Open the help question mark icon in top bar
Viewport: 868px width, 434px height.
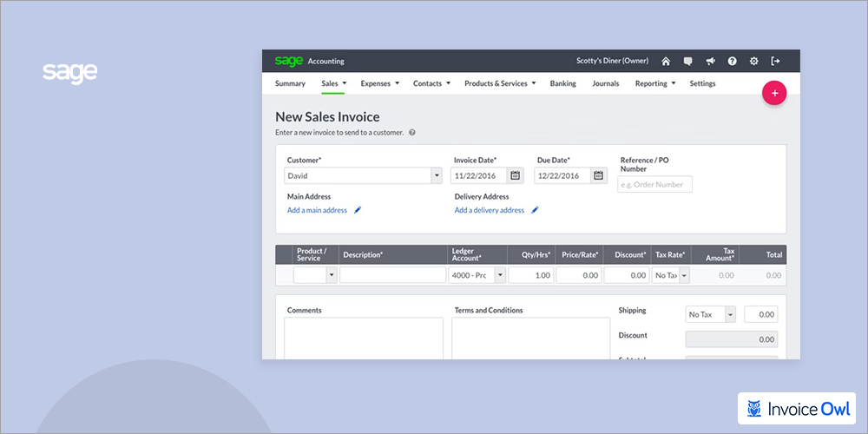point(732,62)
